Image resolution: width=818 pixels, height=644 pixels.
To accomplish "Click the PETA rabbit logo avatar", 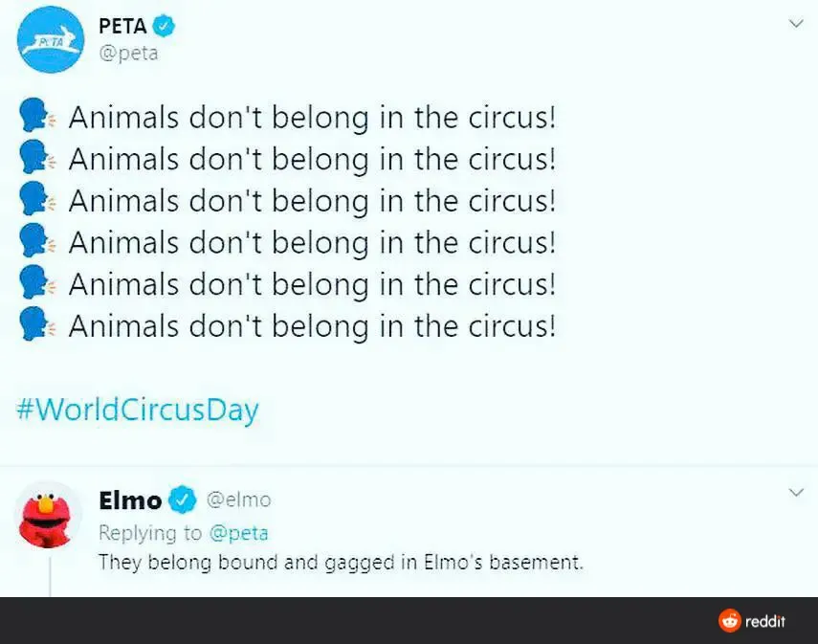I will coord(52,39).
